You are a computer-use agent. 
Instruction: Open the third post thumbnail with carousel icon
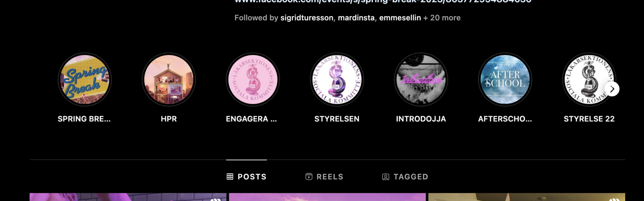527,197
